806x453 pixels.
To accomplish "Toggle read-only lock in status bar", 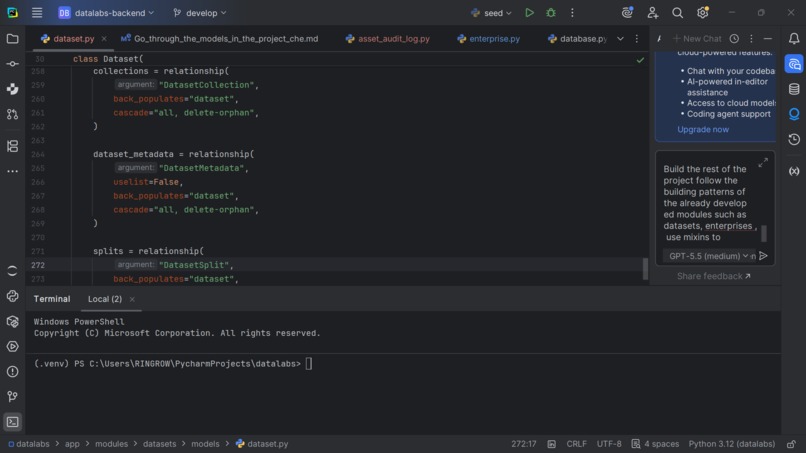I will pos(791,444).
